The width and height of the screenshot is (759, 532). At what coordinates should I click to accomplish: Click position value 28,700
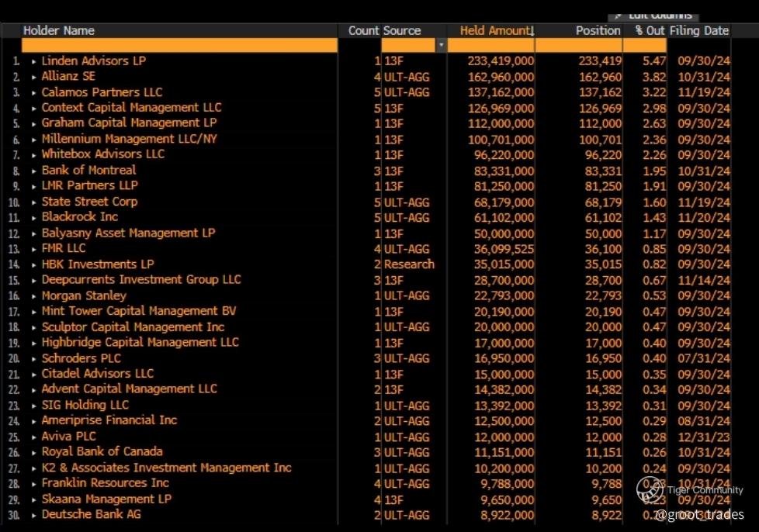point(603,281)
